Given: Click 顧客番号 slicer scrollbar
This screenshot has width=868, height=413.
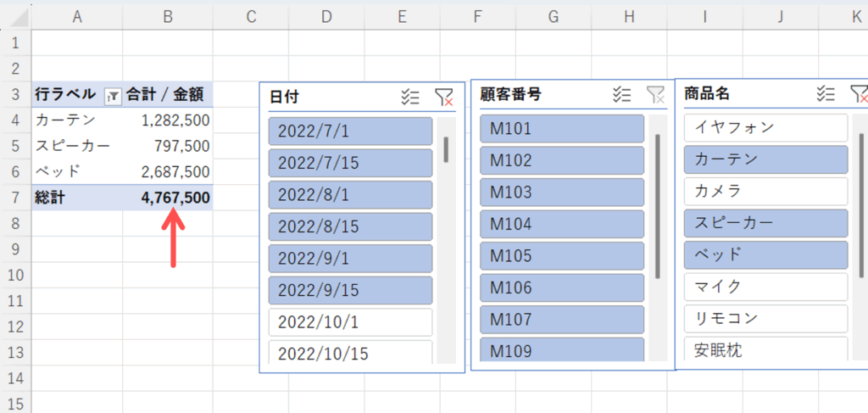Looking at the screenshot, I should [x=658, y=204].
